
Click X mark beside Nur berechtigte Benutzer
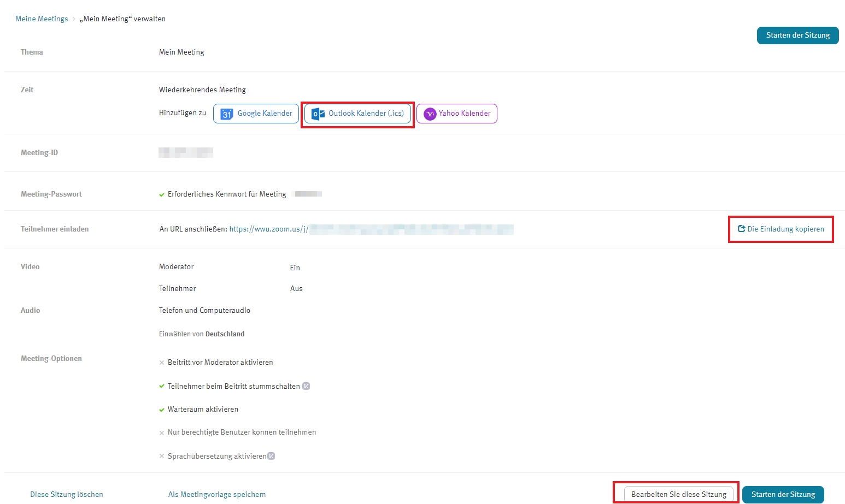point(162,432)
